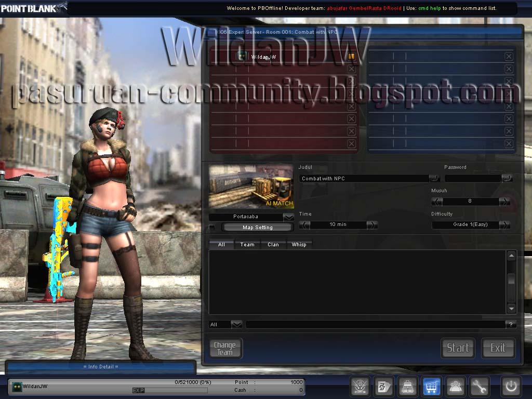The height and width of the screenshot is (399, 532).
Task: Click the Point Blank logo
Action: pos(33,8)
